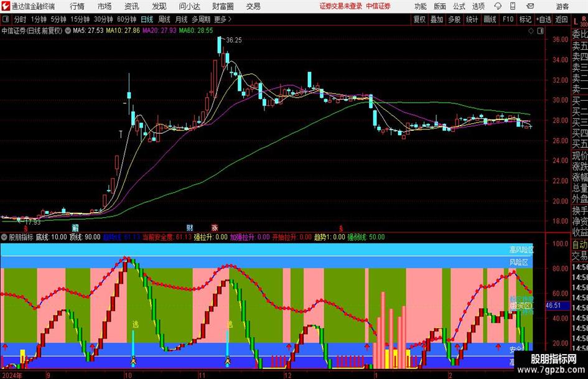
Task: Click the 多股 multi-stock button
Action: 454,19
